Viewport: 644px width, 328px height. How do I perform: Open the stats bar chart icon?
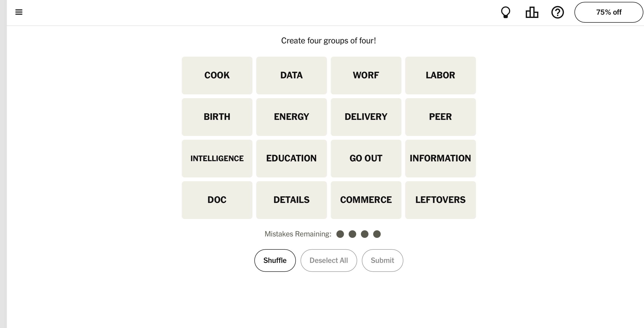[532, 12]
